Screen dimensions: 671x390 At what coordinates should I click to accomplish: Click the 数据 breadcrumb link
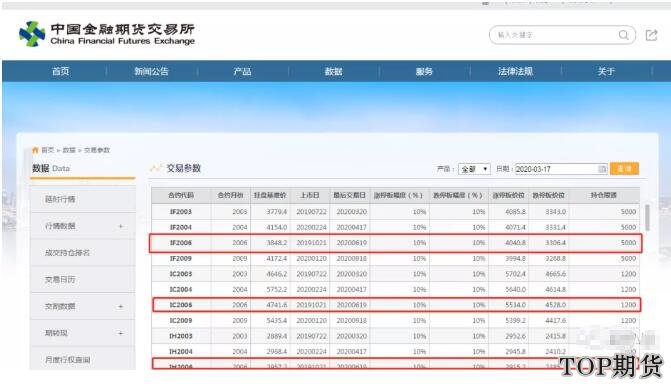pyautogui.click(x=69, y=150)
